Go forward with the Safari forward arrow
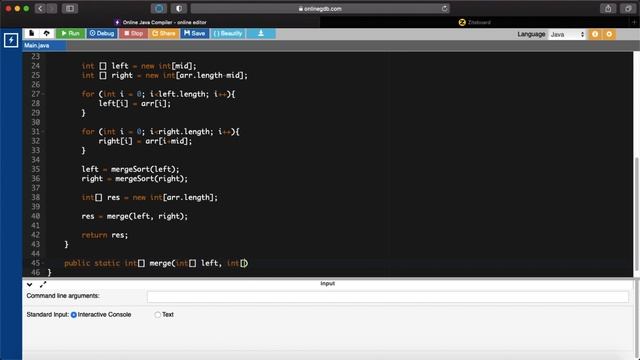 (x=52, y=9)
